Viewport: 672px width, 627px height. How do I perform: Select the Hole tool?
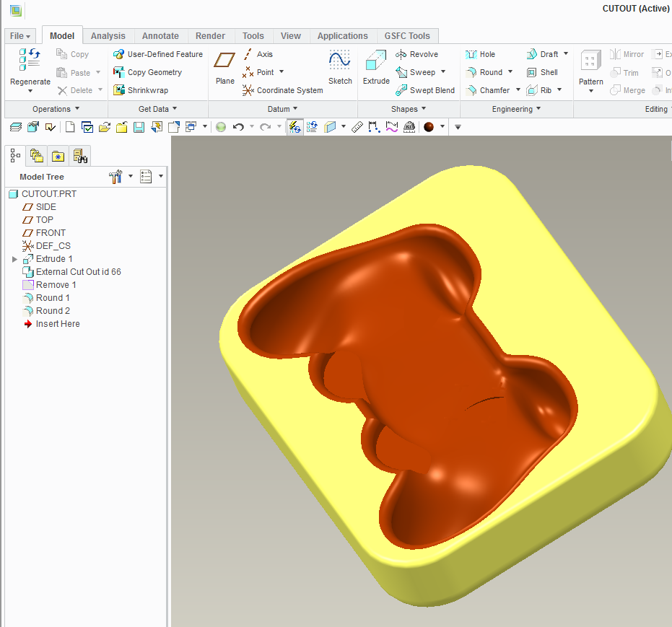[480, 54]
